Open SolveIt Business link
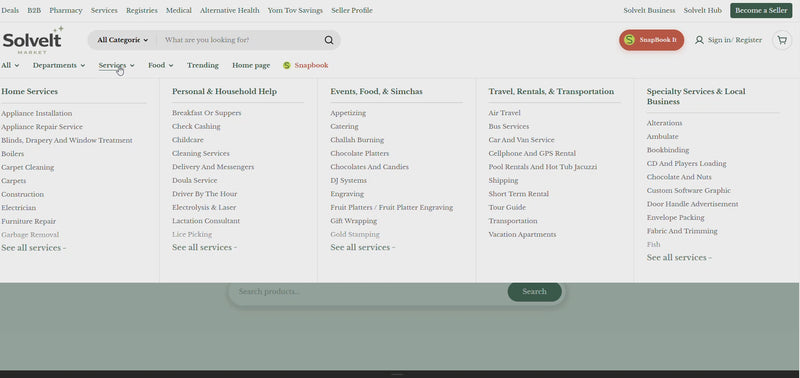800x378 pixels. pyautogui.click(x=649, y=10)
